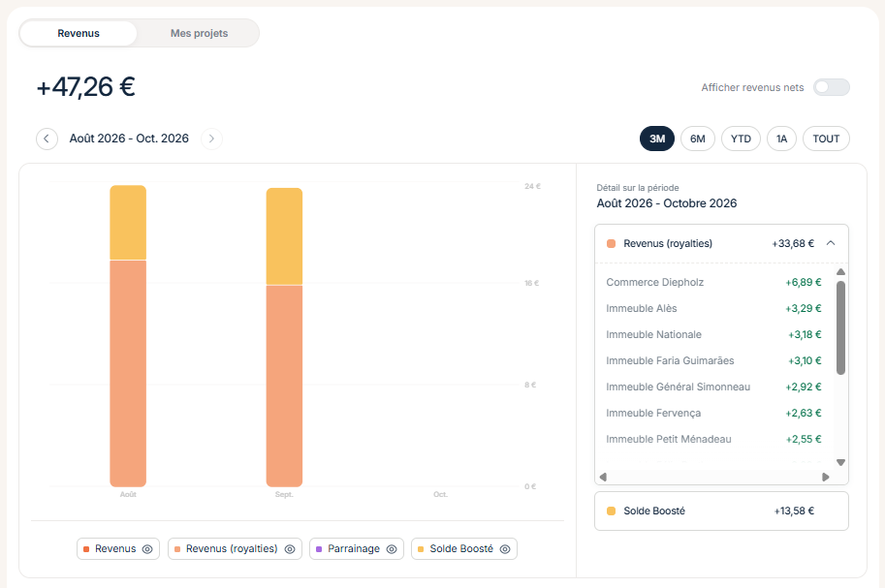Click the scroll up arrow in details list

[x=840, y=272]
